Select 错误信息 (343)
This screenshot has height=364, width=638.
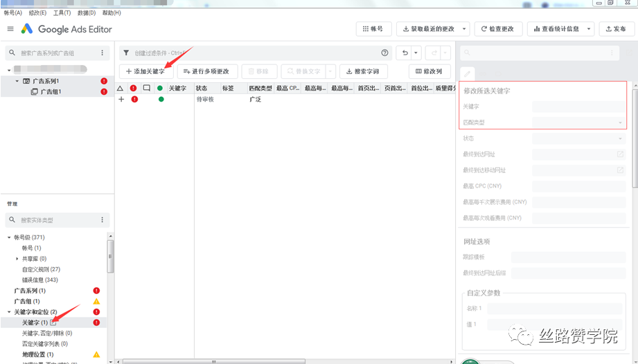point(40,280)
